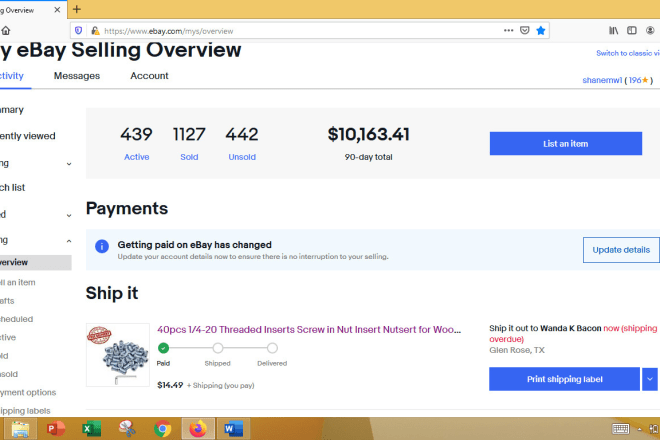
Task: Click the info icon in Payments notice
Action: pyautogui.click(x=102, y=246)
